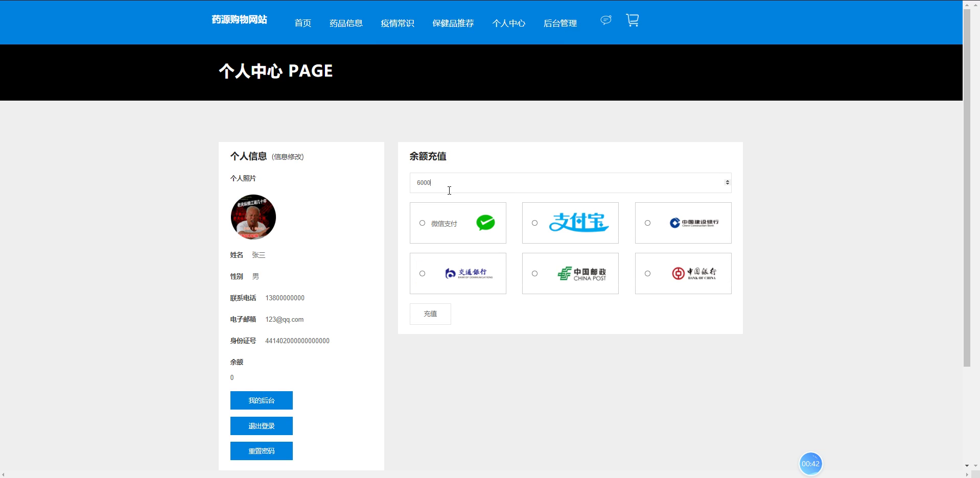Open the 后台管理 menu item
Screen dimensions: 980x478
560,23
